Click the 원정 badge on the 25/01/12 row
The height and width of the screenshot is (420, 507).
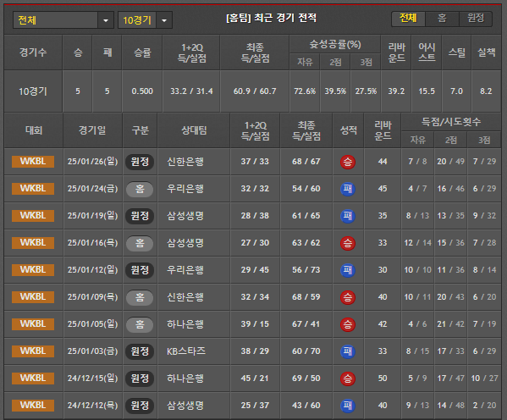(x=140, y=270)
